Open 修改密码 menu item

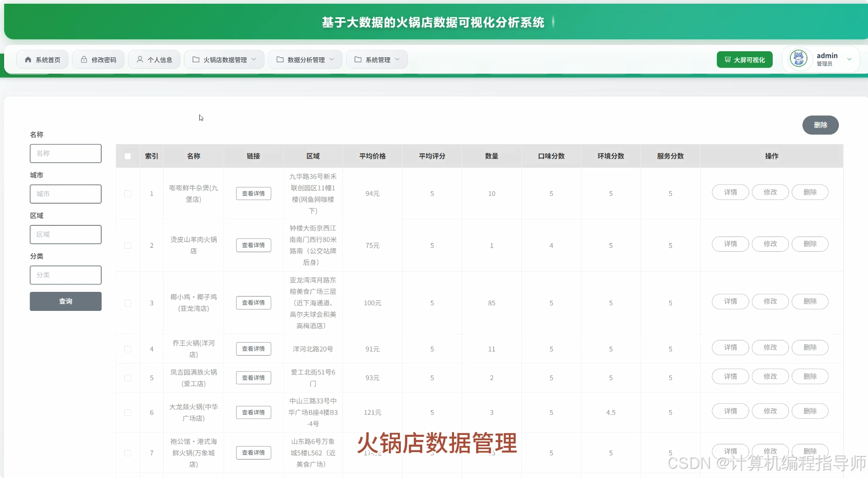click(x=98, y=60)
